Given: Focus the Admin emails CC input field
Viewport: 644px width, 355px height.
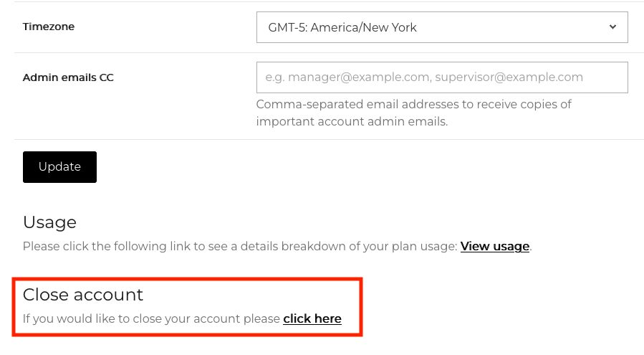Looking at the screenshot, I should tap(441, 77).
